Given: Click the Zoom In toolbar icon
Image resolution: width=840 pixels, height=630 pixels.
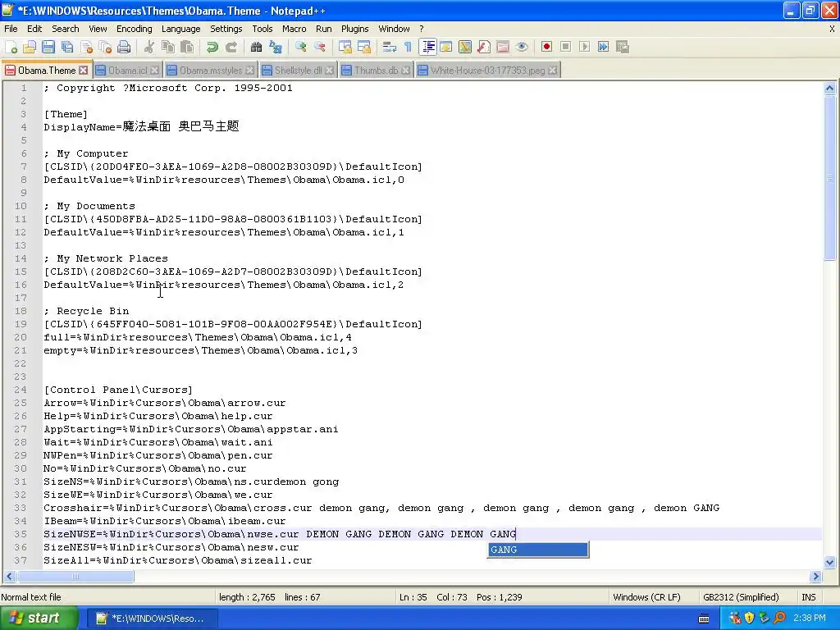Looking at the screenshot, I should click(300, 47).
